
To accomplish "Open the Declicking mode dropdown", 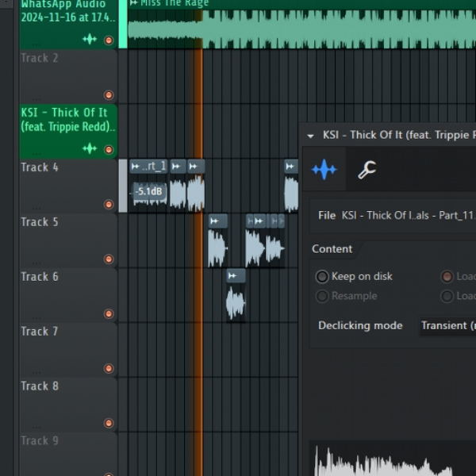I will [447, 326].
